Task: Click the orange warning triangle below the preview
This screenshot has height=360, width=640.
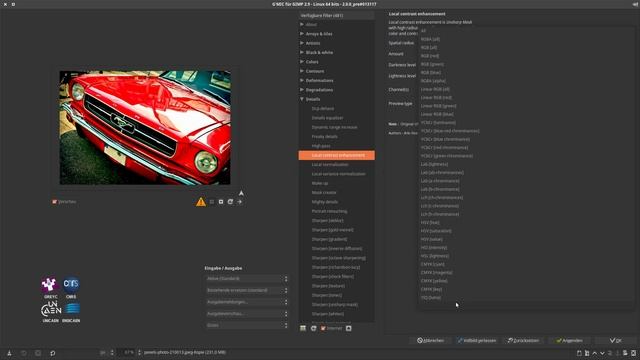Action: (x=201, y=202)
